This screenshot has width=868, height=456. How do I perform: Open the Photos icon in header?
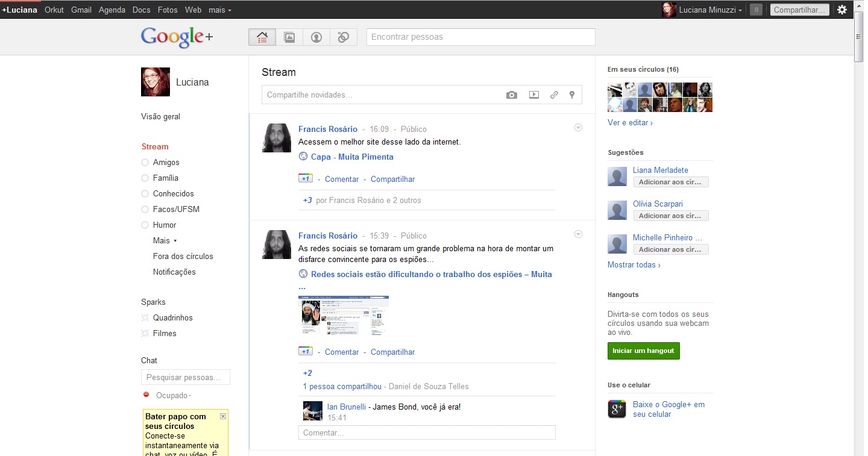[289, 37]
